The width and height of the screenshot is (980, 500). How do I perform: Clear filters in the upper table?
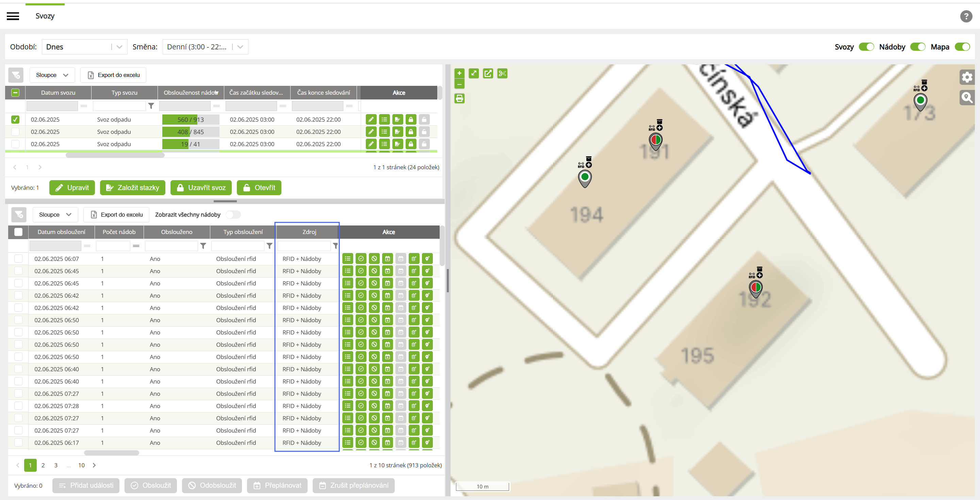click(x=16, y=75)
